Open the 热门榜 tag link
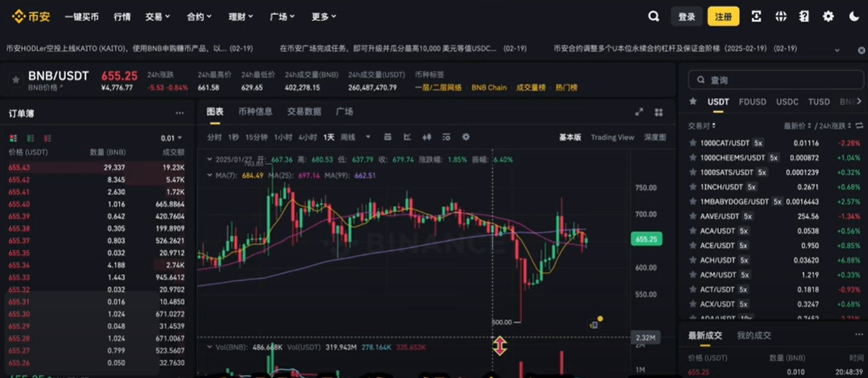This screenshot has width=868, height=378. click(566, 88)
